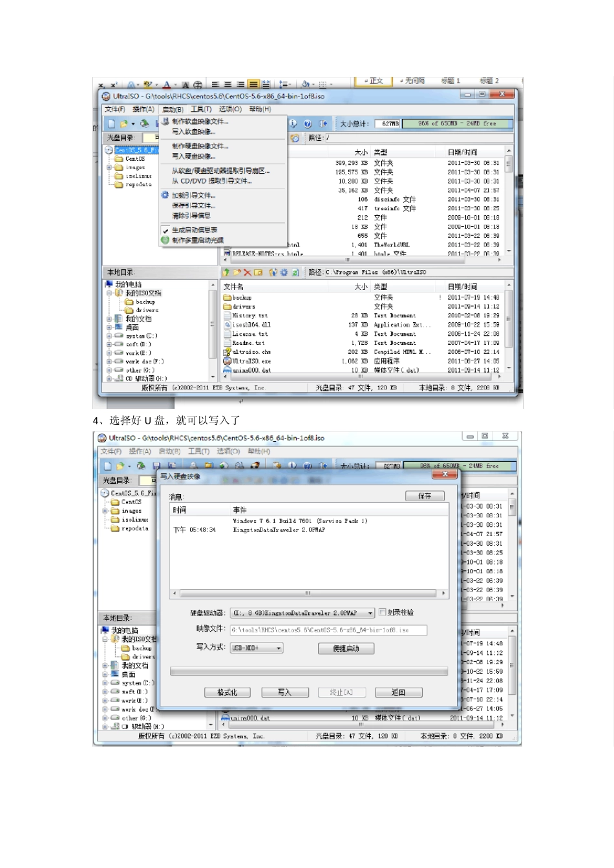Open the 文件(F) menu next to the open 启动 menu
Viewport: 614px width, 868px height.
(x=115, y=109)
